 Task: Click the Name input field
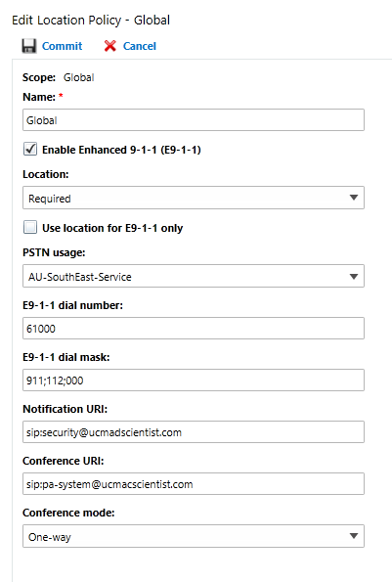194,120
